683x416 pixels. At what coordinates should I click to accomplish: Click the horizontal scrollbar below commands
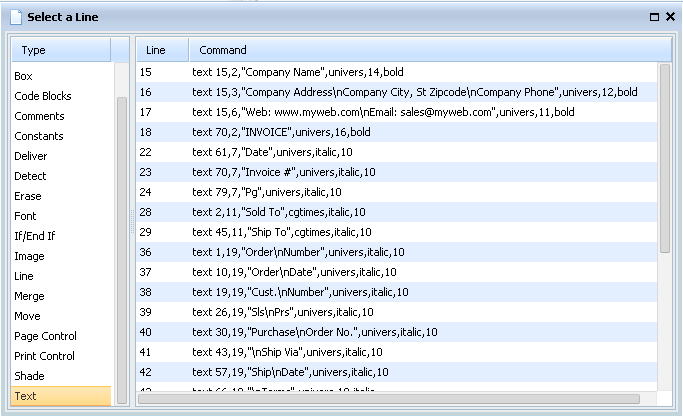[390, 398]
